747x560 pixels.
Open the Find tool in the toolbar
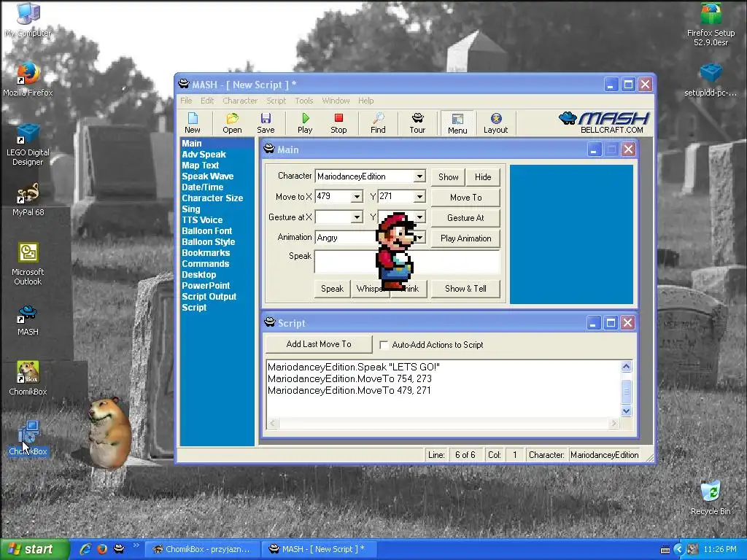(378, 122)
